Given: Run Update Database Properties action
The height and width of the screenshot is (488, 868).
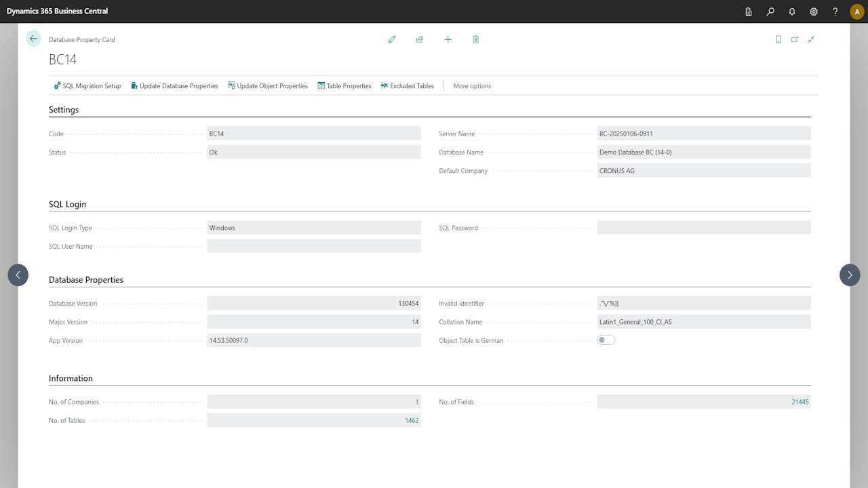Looking at the screenshot, I should (x=174, y=86).
